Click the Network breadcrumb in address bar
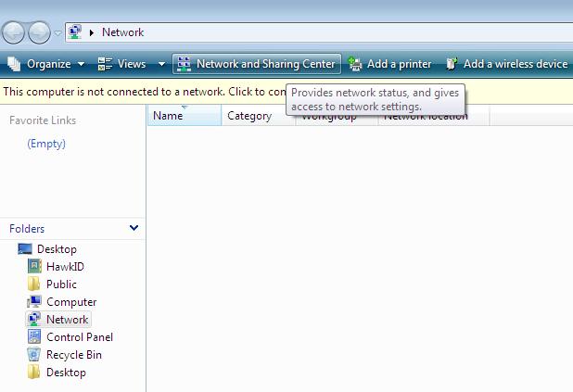The width and height of the screenshot is (573, 392). coord(122,32)
